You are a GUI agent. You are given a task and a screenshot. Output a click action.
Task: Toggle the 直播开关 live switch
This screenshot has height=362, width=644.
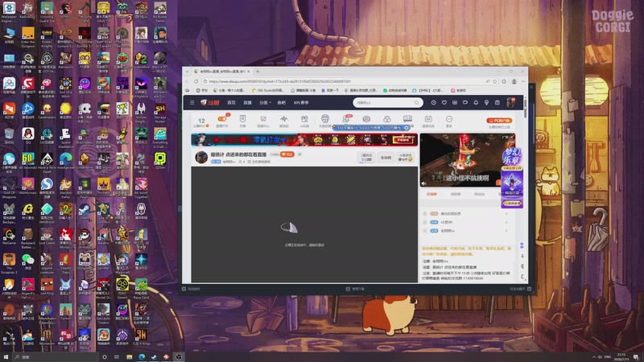222,121
